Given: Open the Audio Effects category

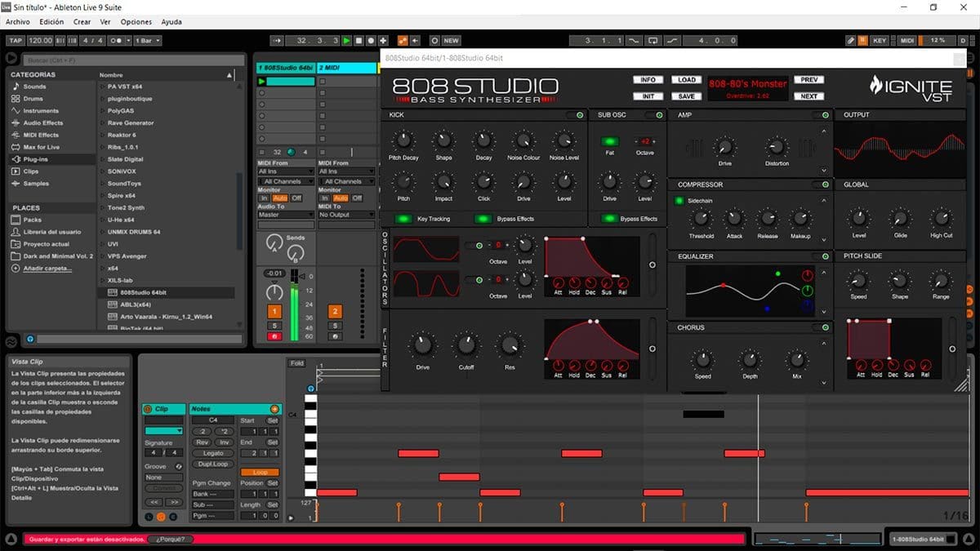Looking at the screenshot, I should point(43,123).
